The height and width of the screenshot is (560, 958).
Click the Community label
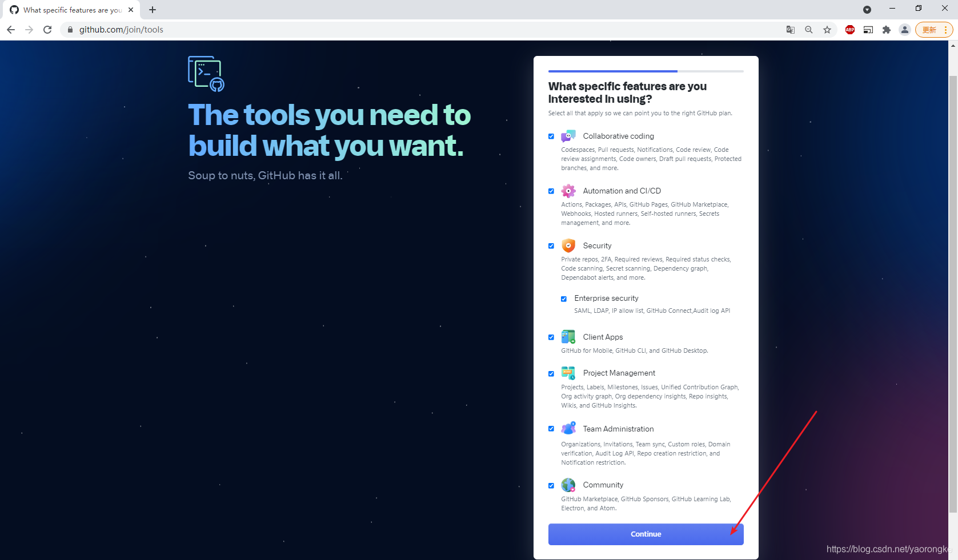click(x=603, y=485)
